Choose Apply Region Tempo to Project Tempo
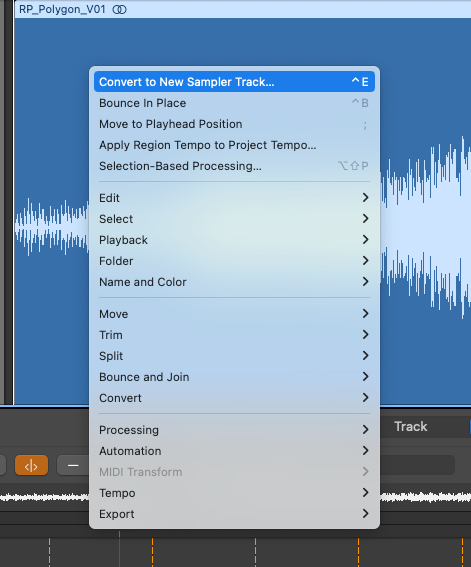 [x=234, y=145]
